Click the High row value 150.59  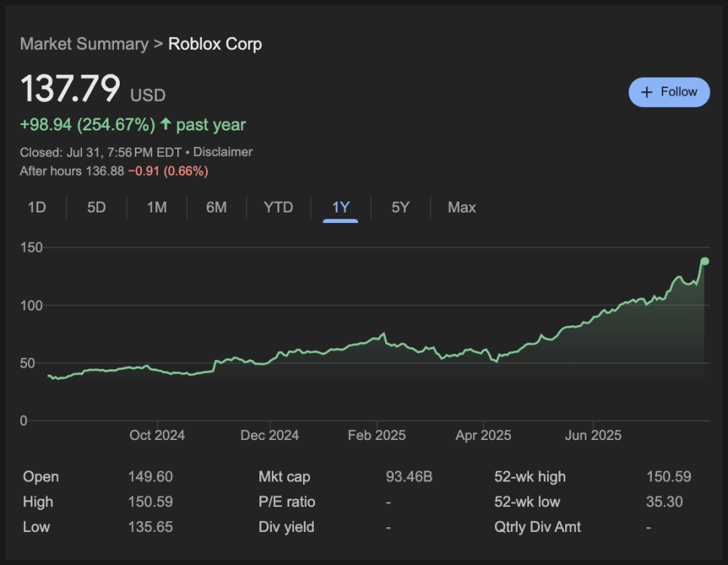tap(151, 502)
